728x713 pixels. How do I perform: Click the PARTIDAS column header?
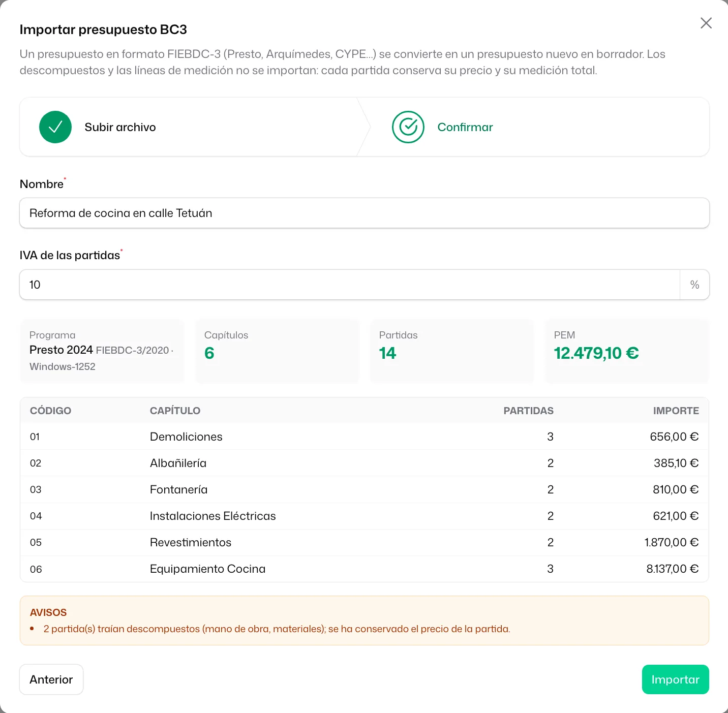click(x=528, y=411)
